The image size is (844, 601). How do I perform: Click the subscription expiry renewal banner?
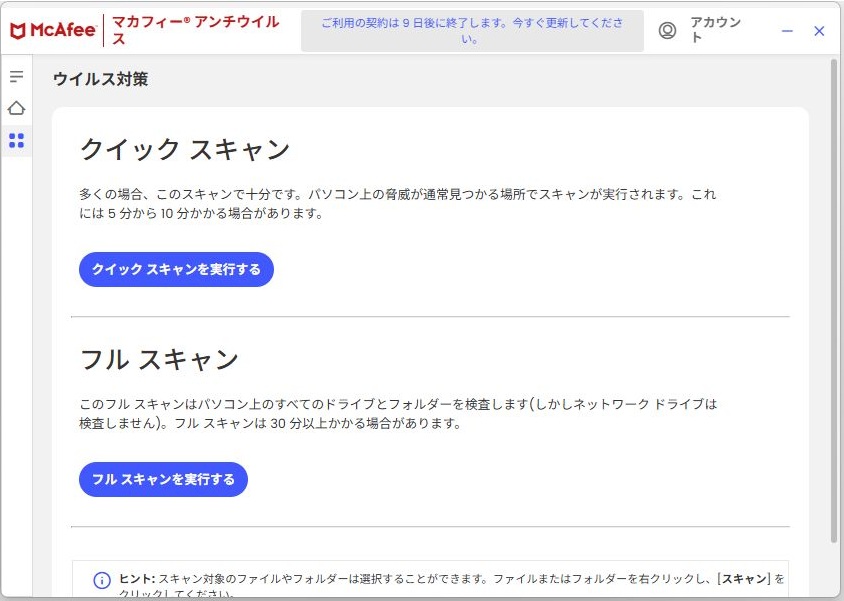pos(472,31)
